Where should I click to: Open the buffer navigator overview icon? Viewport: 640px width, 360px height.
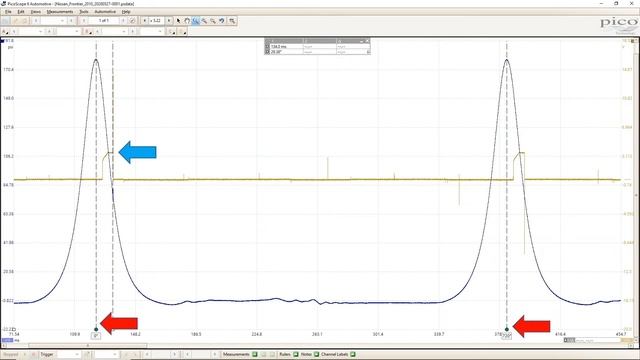coord(132,20)
